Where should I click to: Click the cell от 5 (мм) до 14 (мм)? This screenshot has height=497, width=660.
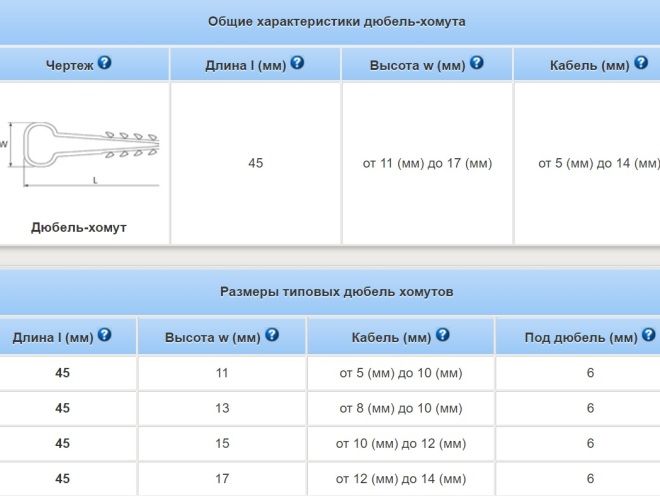click(x=598, y=163)
